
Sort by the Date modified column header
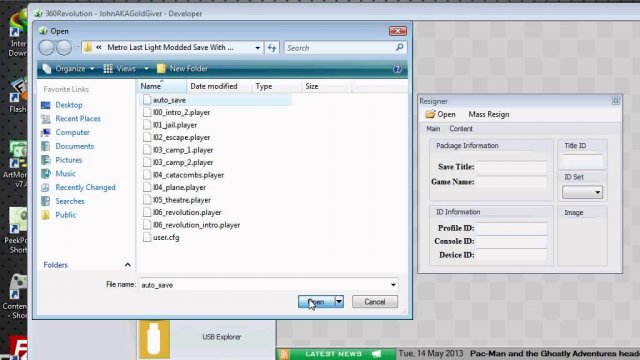click(219, 87)
